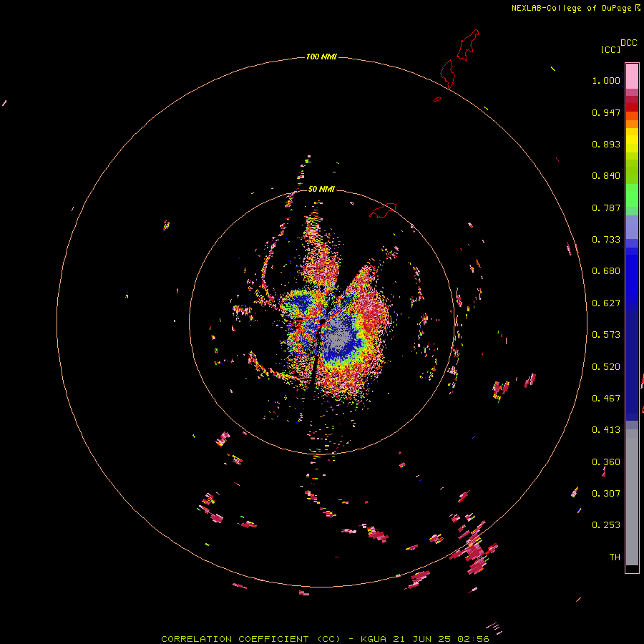
Task: Click the DCC label above the color scale
Action: pyautogui.click(x=628, y=43)
